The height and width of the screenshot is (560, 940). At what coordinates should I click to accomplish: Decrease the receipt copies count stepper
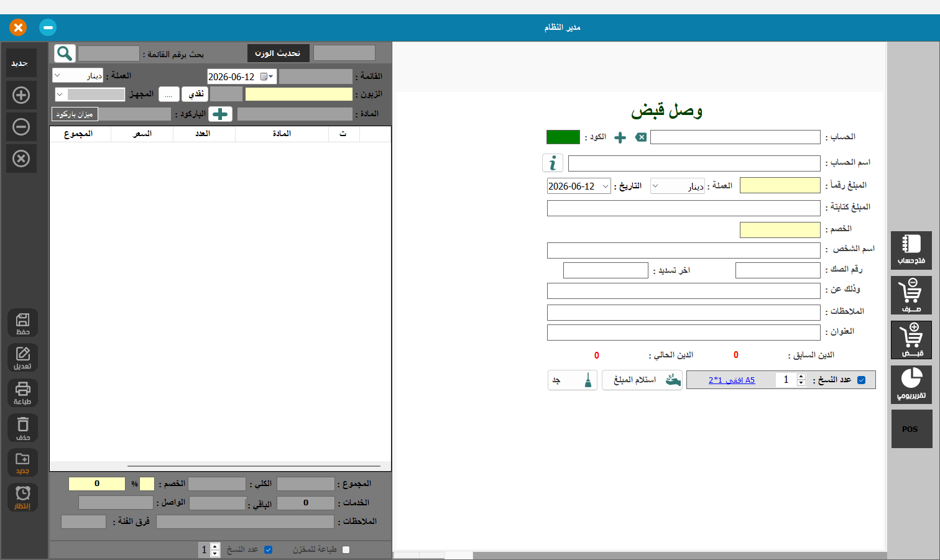coord(801,383)
